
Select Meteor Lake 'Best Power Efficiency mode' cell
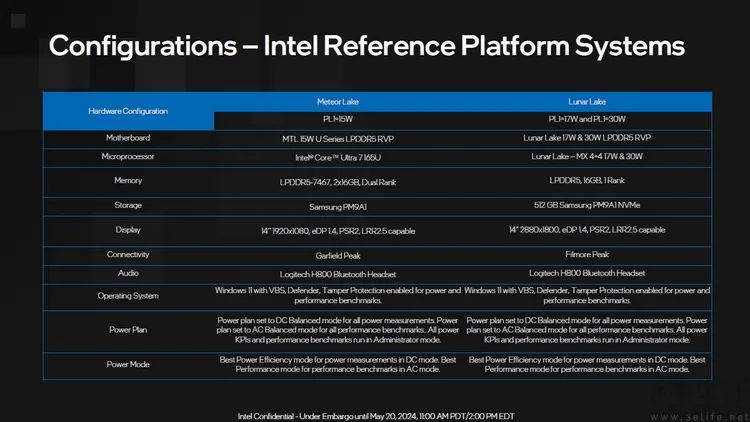coord(338,365)
